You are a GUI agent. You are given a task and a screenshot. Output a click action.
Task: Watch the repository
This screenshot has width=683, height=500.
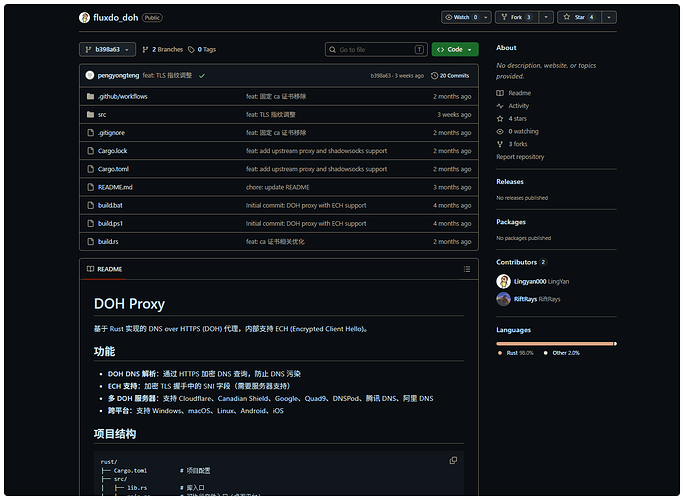coord(461,17)
